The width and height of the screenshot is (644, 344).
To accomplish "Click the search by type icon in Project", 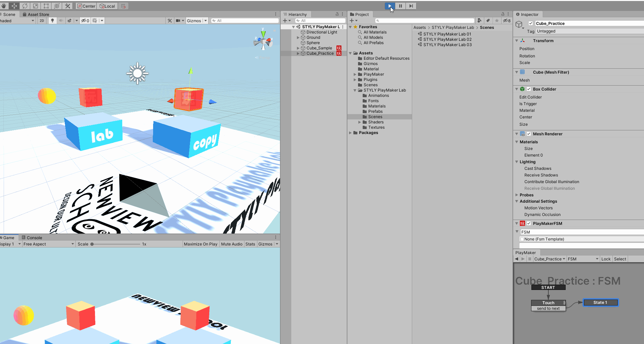I will (479, 21).
